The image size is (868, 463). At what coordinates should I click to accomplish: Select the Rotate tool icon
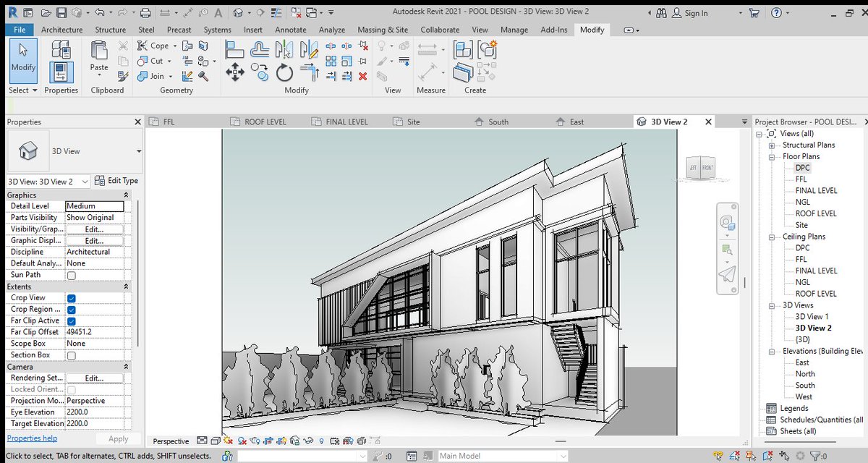(x=284, y=72)
